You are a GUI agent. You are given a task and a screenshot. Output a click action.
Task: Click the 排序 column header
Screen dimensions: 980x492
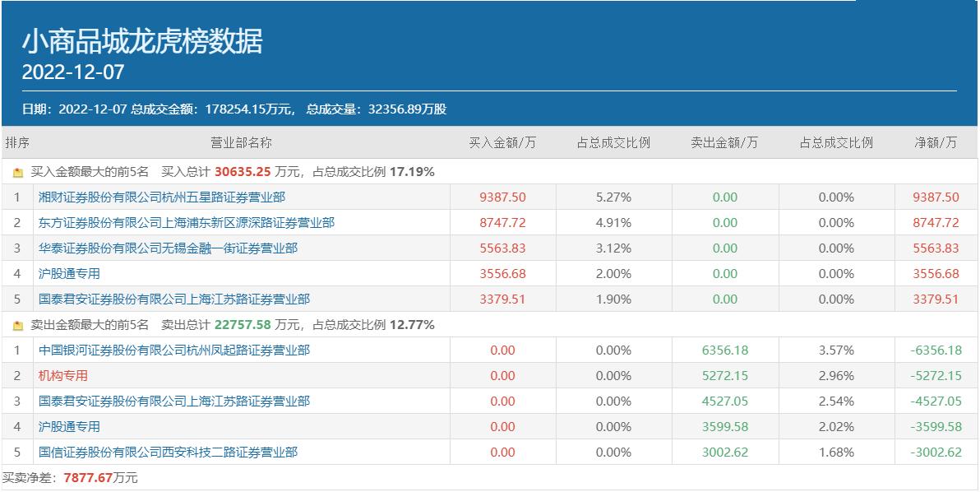(x=17, y=143)
